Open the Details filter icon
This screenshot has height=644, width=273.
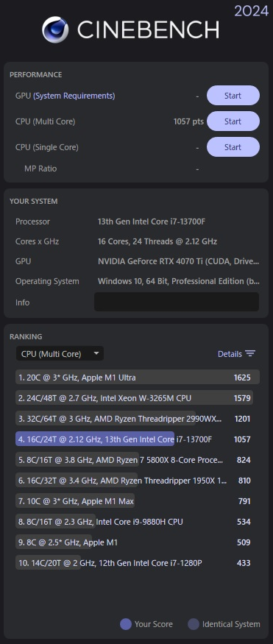[250, 353]
